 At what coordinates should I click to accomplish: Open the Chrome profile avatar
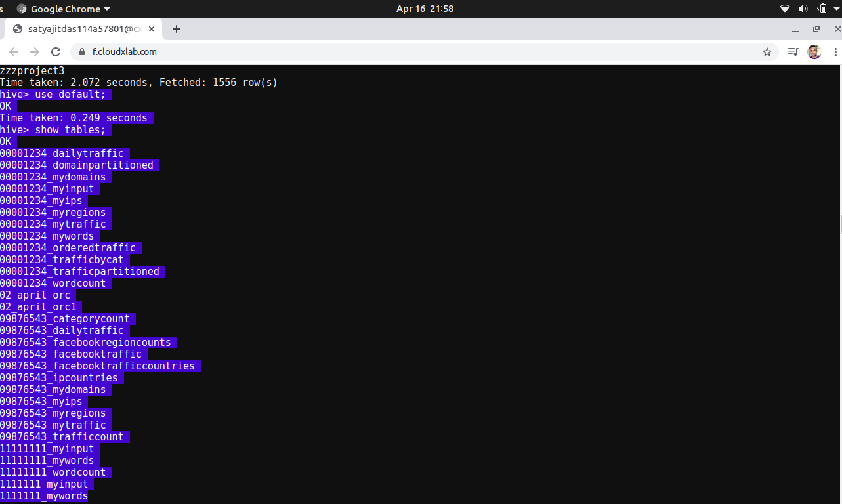point(814,52)
